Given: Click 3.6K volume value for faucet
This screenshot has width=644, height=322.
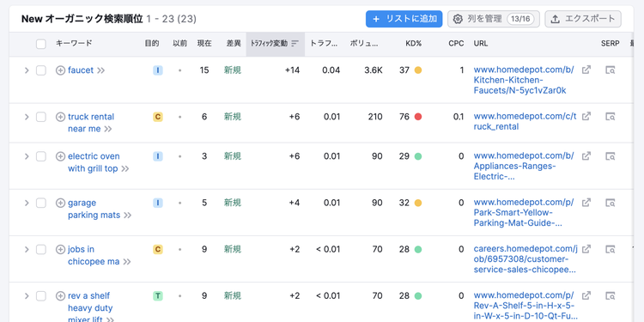Looking at the screenshot, I should tap(374, 70).
